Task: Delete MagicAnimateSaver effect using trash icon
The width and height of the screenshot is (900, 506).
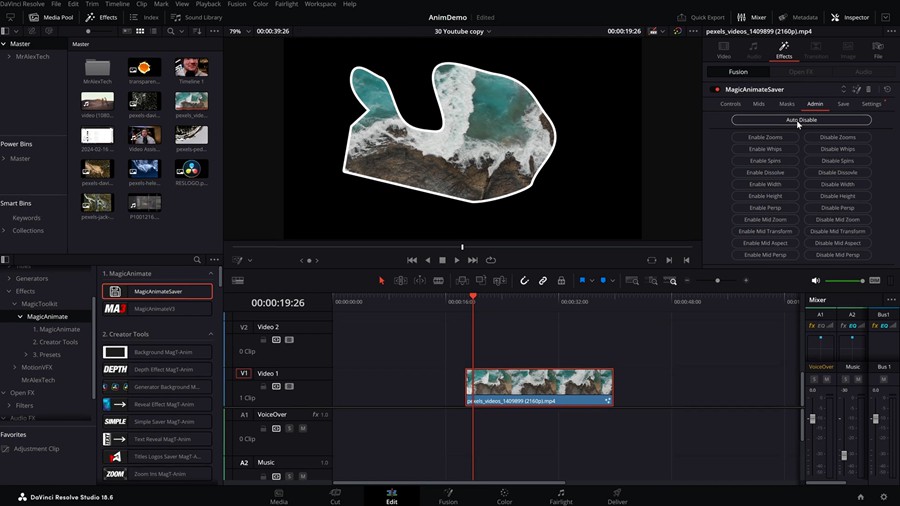Action: coord(868,89)
